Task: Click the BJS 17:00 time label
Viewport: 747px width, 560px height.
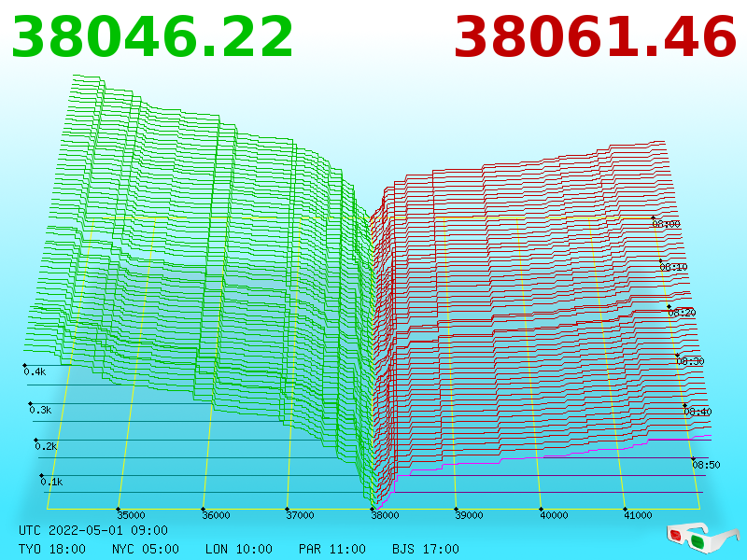Action: point(426,549)
